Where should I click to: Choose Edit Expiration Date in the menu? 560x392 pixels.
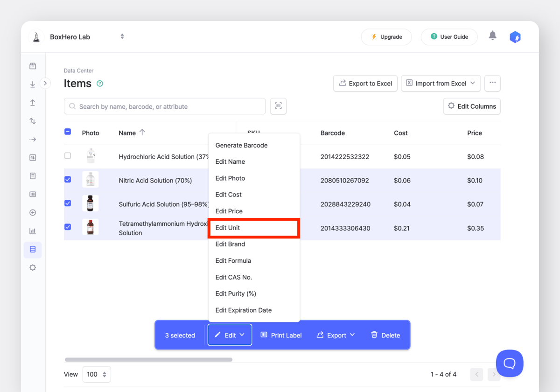pos(243,310)
